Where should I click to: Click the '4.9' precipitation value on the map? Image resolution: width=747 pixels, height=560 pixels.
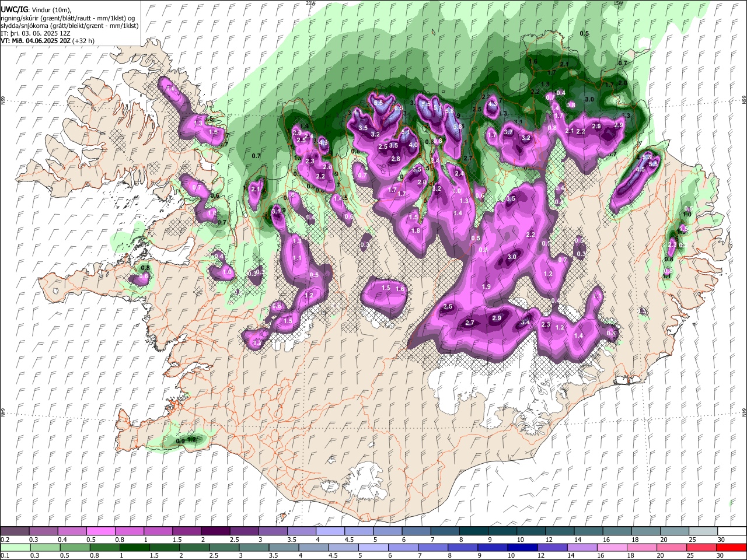(323, 142)
